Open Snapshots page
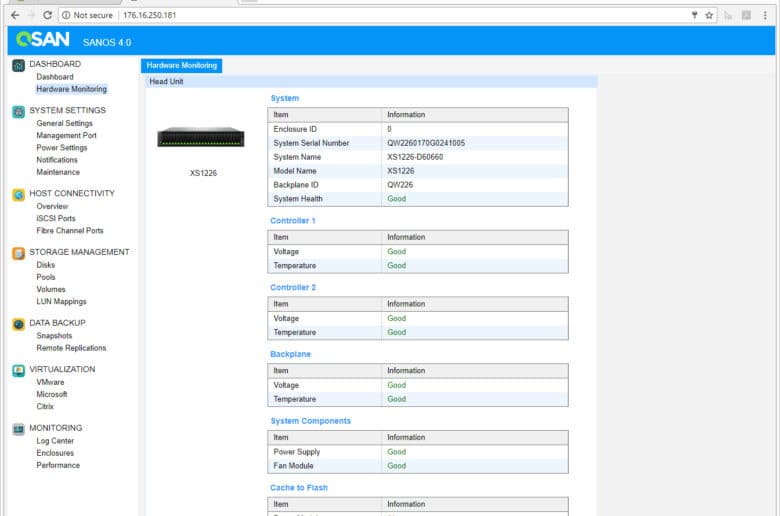The width and height of the screenshot is (780, 516). [54, 336]
